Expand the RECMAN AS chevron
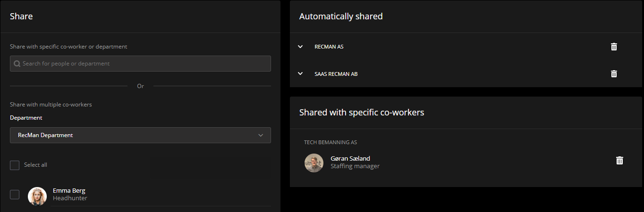 point(300,47)
